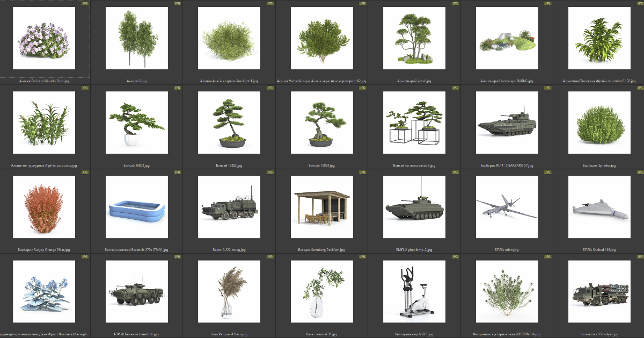Select the Westringia shrub thumbnail
This screenshot has height=338, width=644.
pos(507,292)
